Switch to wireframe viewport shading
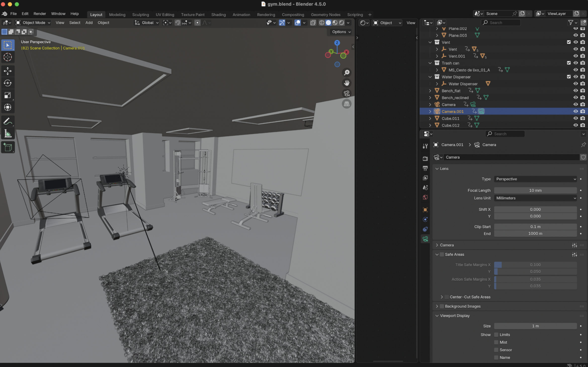 click(x=322, y=23)
